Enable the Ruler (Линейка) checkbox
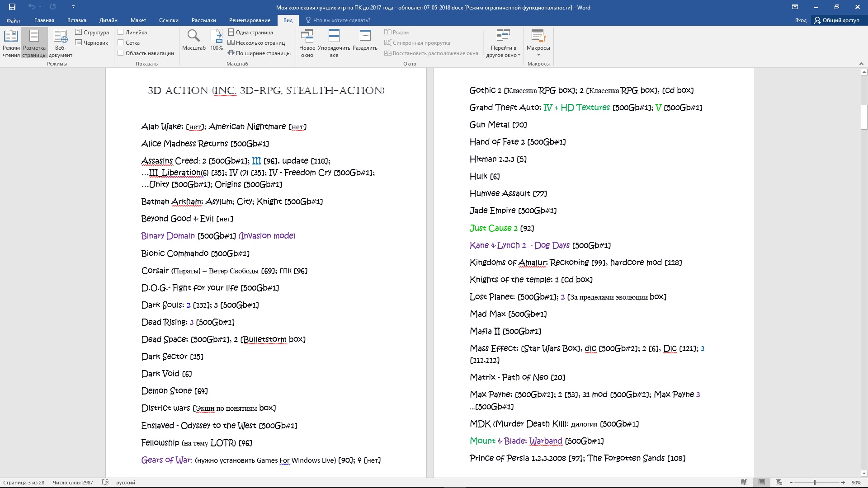Viewport: 868px width, 488px height. pos(121,32)
